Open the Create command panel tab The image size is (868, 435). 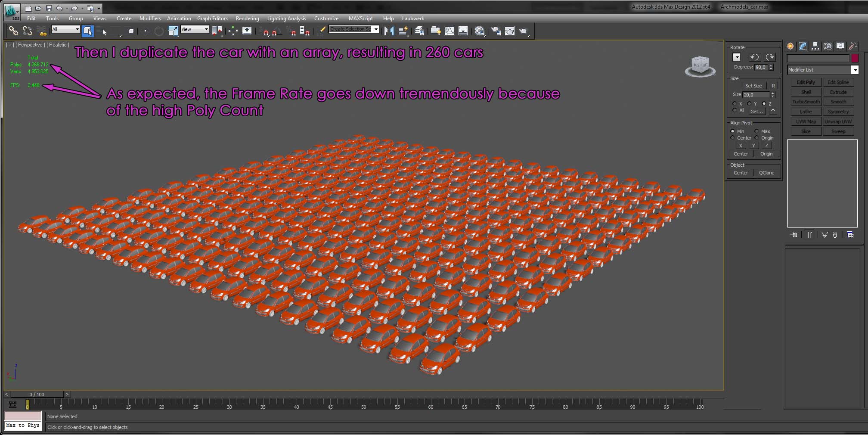(x=790, y=46)
